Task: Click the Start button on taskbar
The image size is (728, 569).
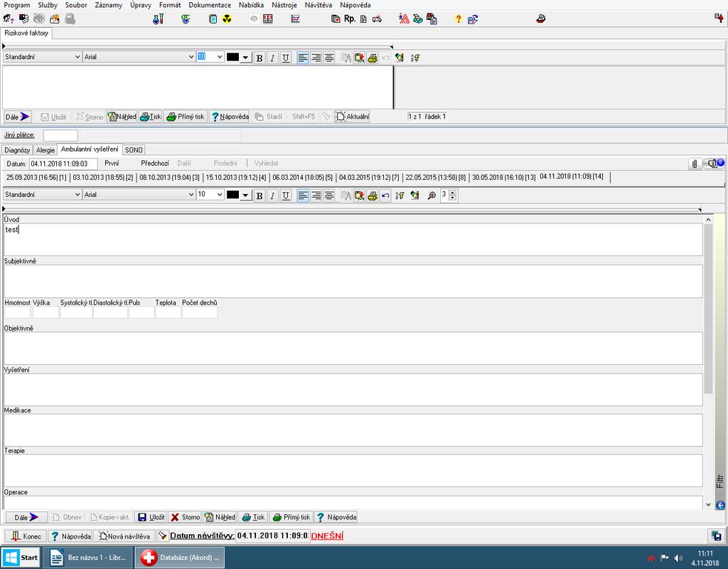Action: 21,558
